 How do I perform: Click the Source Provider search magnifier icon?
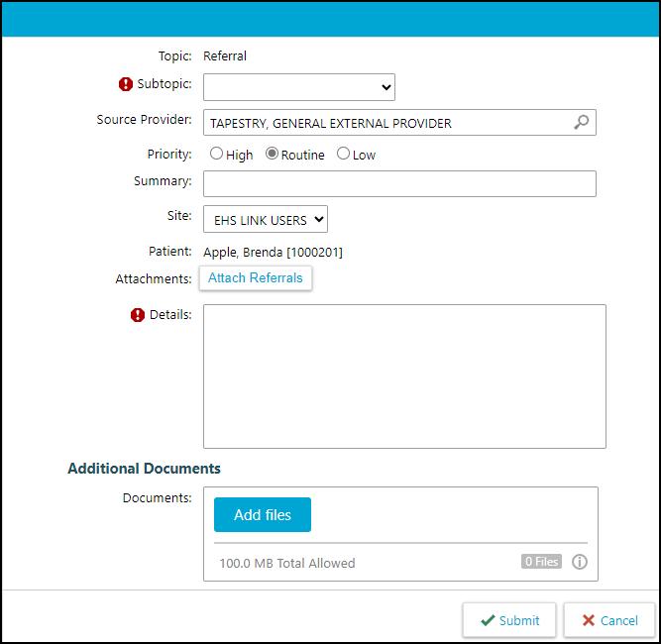pyautogui.click(x=582, y=122)
